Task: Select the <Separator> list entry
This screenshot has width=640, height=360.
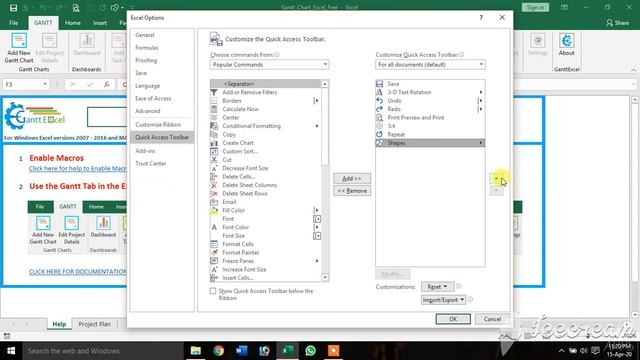Action: pos(266,84)
